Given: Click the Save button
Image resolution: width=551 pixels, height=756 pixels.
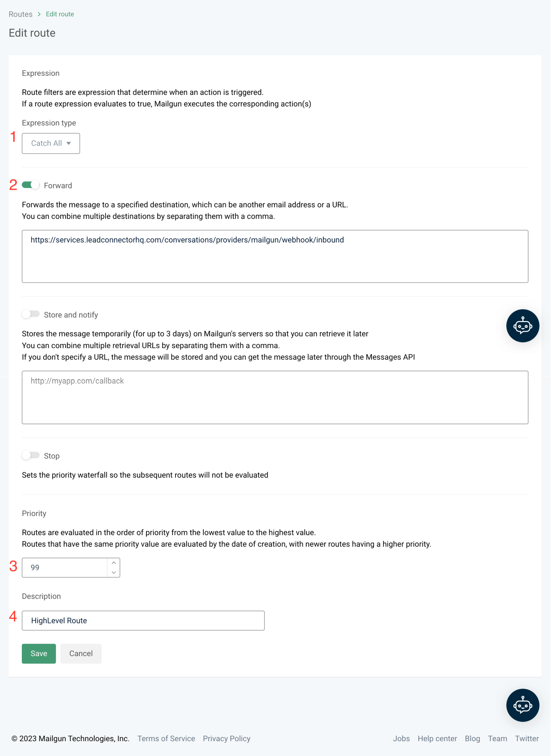Looking at the screenshot, I should pyautogui.click(x=39, y=653).
